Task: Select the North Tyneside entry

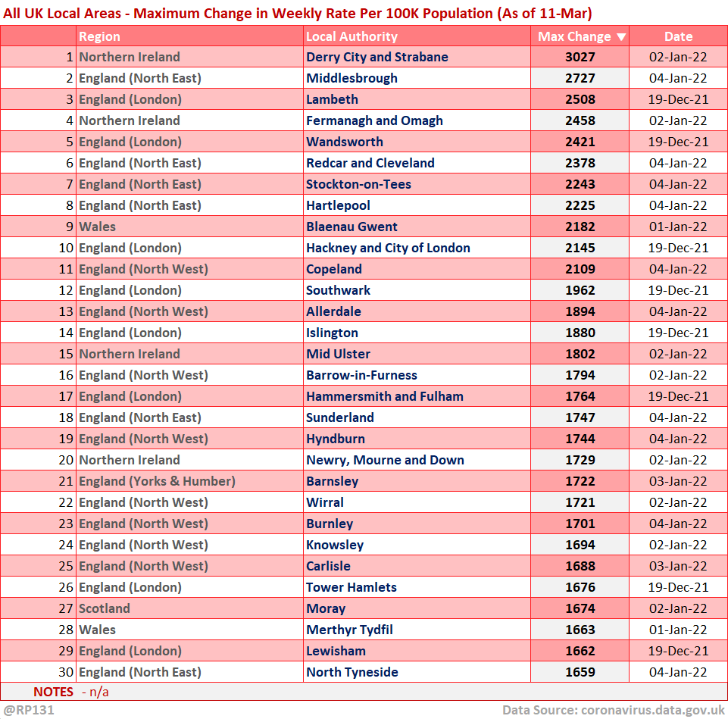Action: pyautogui.click(x=352, y=672)
